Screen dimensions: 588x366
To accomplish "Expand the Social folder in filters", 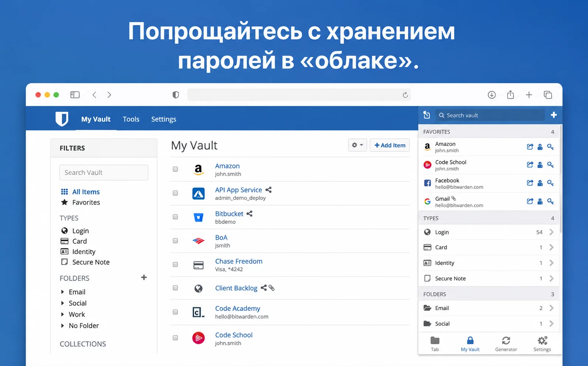I will click(62, 303).
